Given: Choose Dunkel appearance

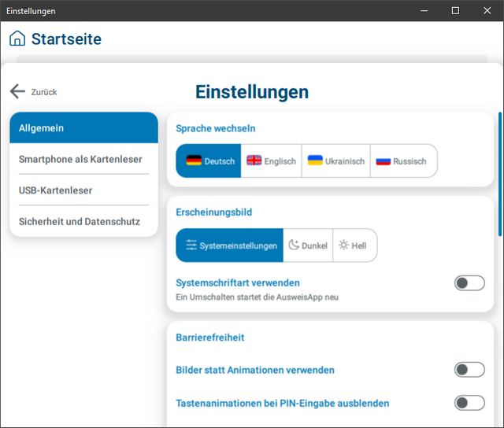Looking at the screenshot, I should [308, 245].
